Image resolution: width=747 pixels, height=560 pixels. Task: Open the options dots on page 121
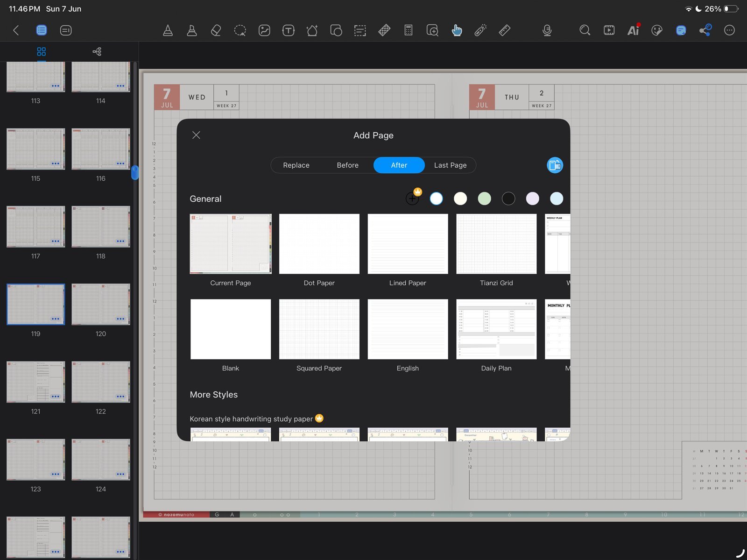[x=56, y=397]
